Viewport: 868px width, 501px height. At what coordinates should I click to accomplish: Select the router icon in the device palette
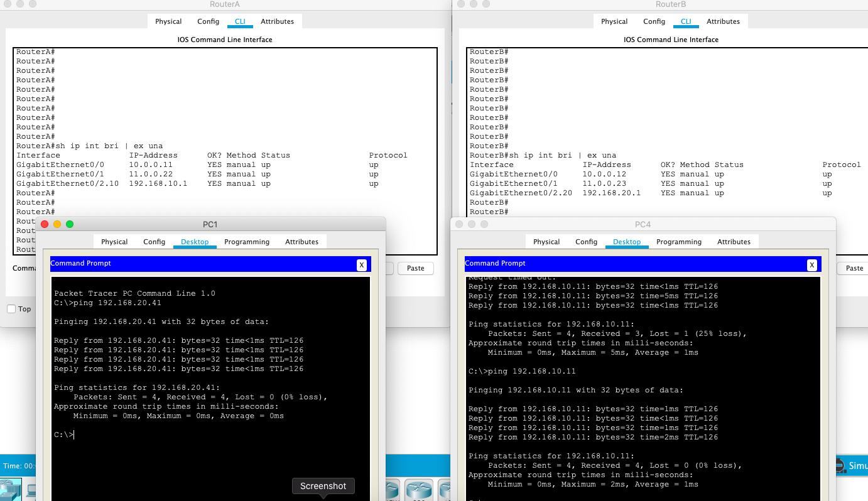click(x=418, y=490)
